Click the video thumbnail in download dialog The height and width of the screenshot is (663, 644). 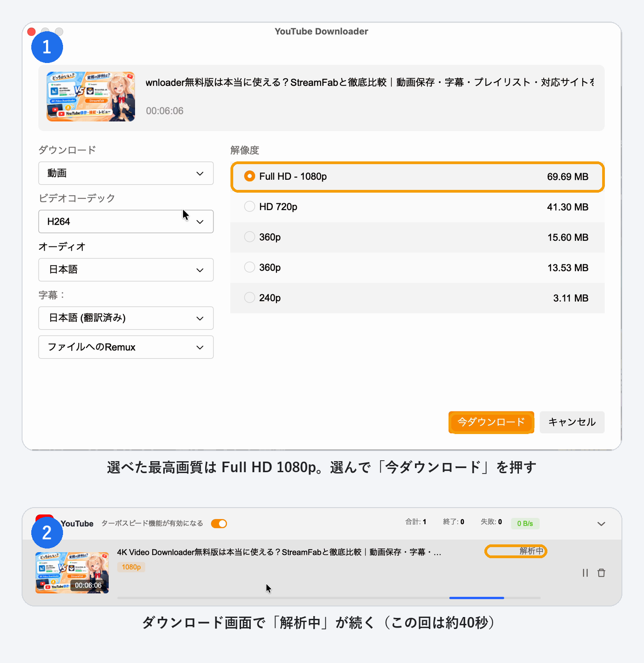[91, 97]
